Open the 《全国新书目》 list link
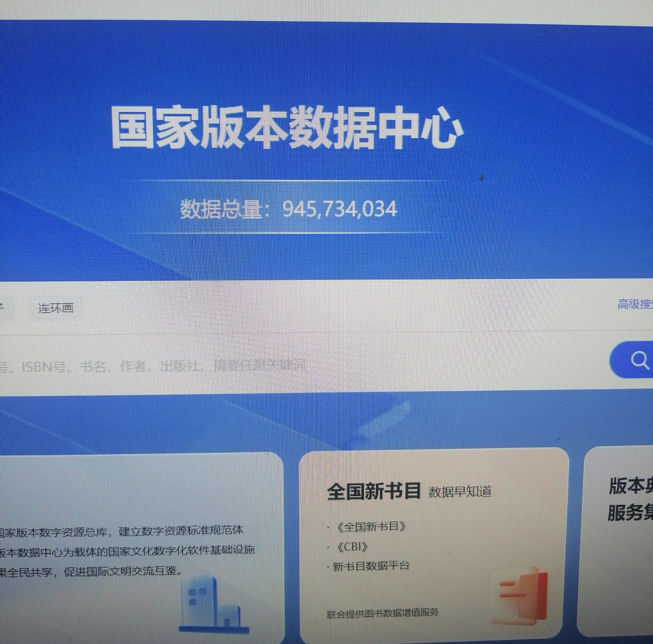The image size is (653, 644). (x=371, y=527)
